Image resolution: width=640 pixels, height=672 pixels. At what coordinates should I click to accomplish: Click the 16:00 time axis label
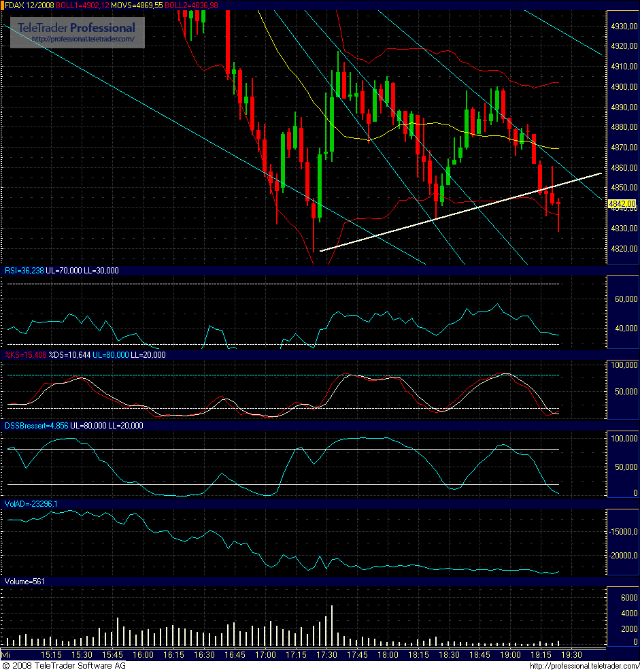click(144, 655)
